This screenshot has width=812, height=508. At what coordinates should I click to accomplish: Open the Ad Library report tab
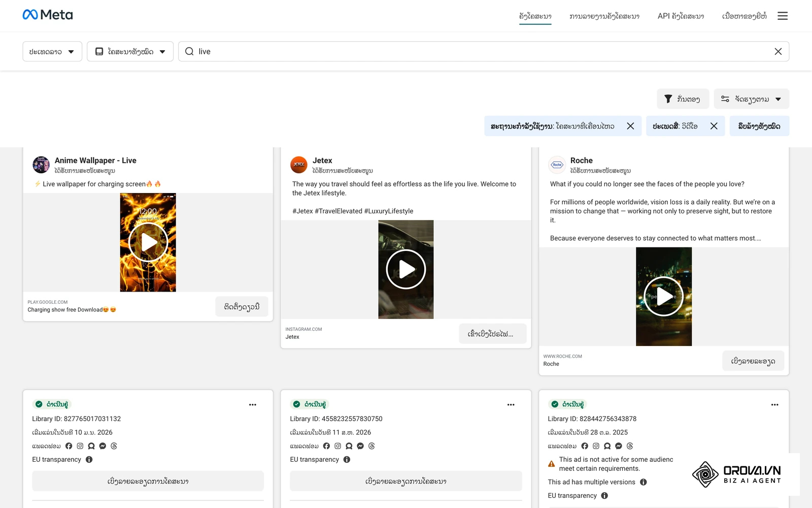pyautogui.click(x=604, y=16)
